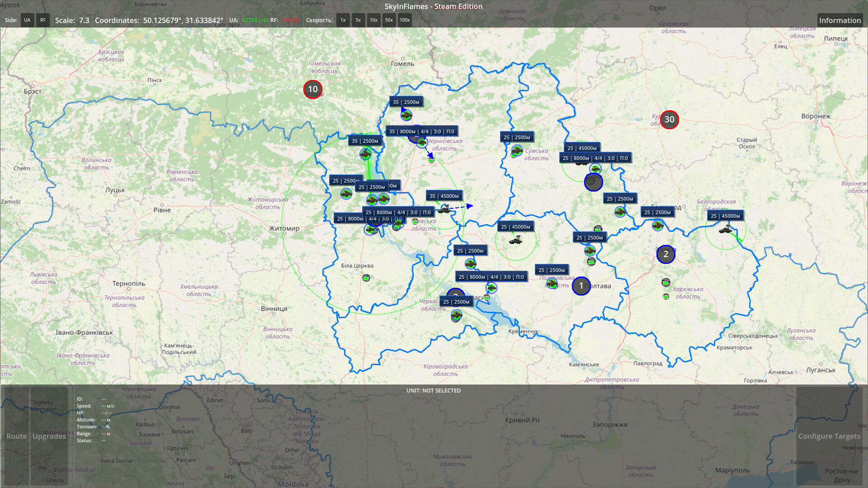The height and width of the screenshot is (488, 868).
Task: Click the SAM vehicle labeled 35 | 2500м near Чернігів
Action: pos(406,115)
